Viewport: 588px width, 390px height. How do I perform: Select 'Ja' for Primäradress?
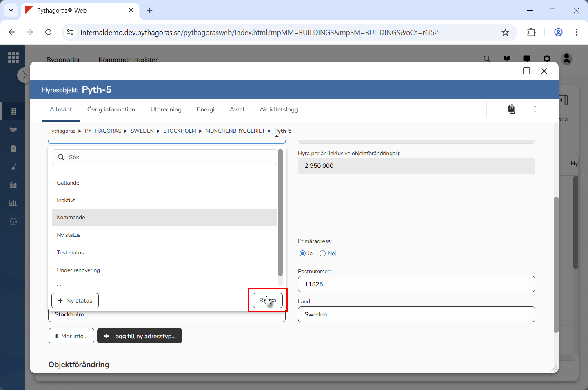(x=302, y=254)
